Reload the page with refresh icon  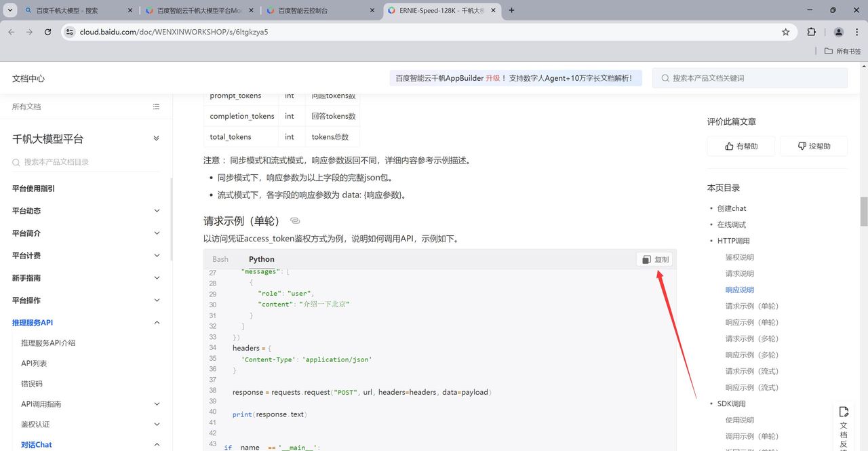click(47, 32)
